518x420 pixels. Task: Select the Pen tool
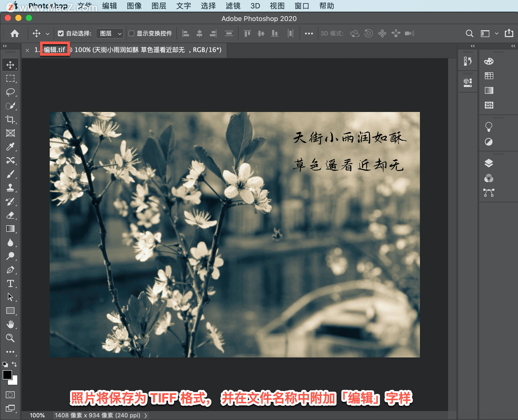point(10,270)
